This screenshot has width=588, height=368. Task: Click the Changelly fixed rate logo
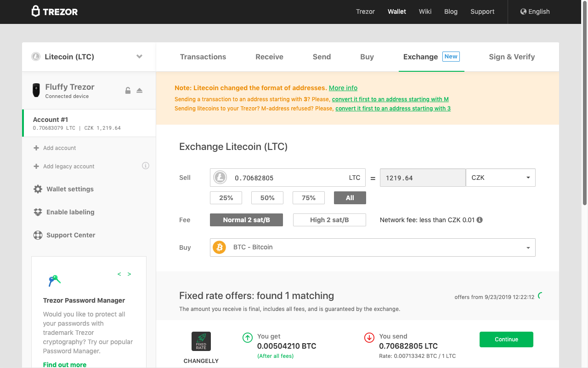click(201, 341)
